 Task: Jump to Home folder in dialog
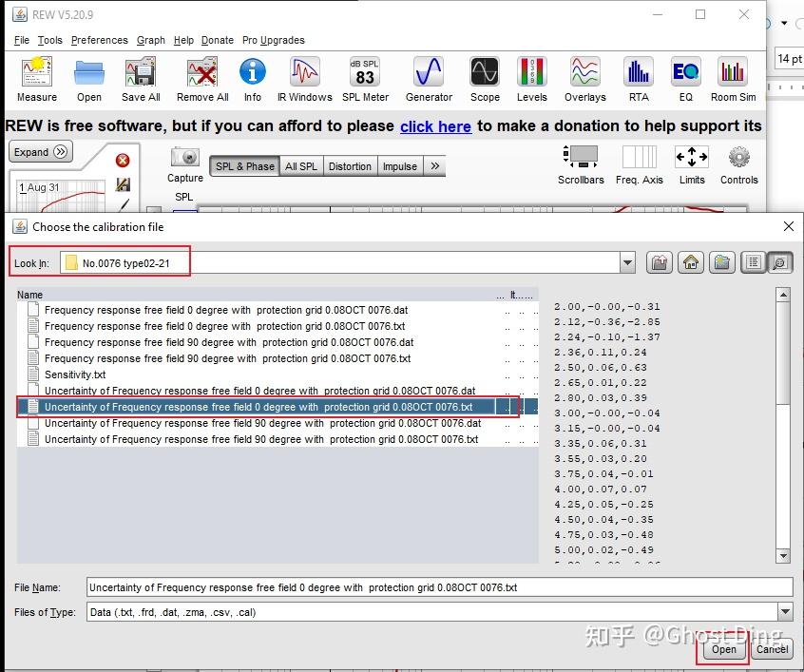click(691, 263)
